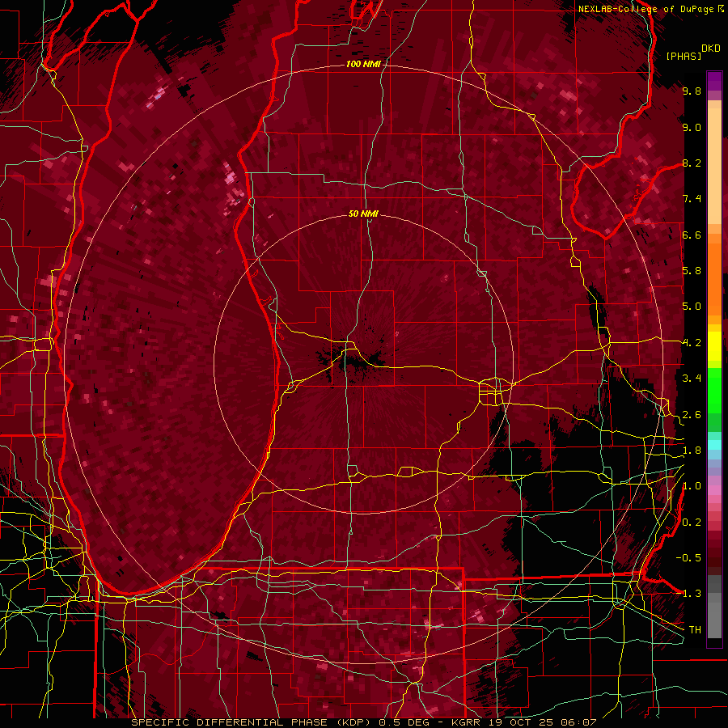
Task: Click the 5.0 value on the color scale
Action: 692,307
